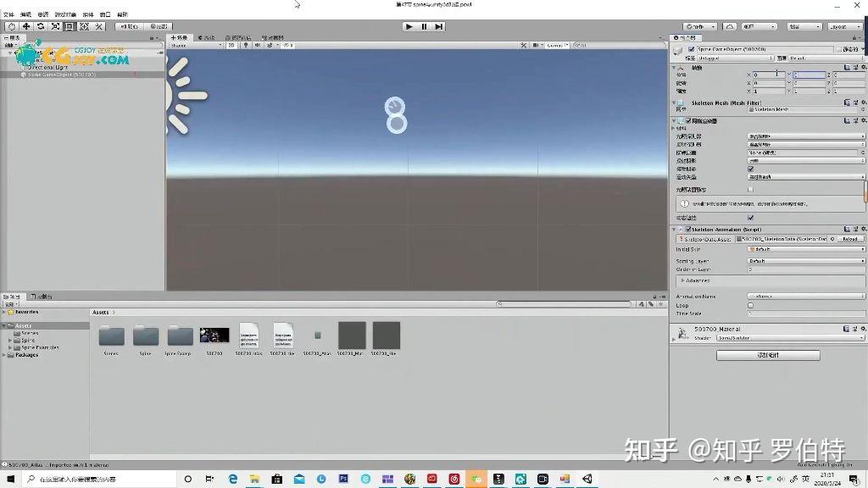Open the 文件 menu in the menu bar
This screenshot has width=868, height=488.
tap(9, 14)
